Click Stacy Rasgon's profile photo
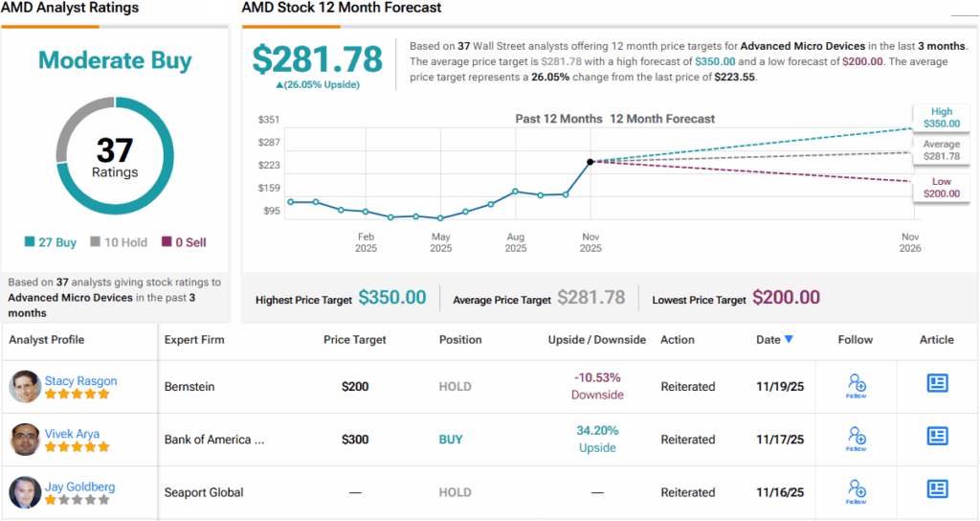The width and height of the screenshot is (980, 521). (x=25, y=387)
